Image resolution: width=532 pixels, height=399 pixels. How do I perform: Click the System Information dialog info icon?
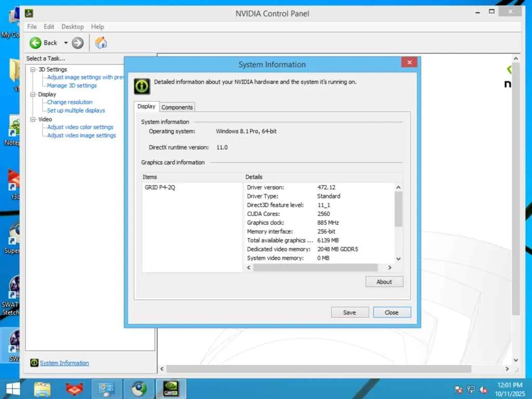[142, 86]
